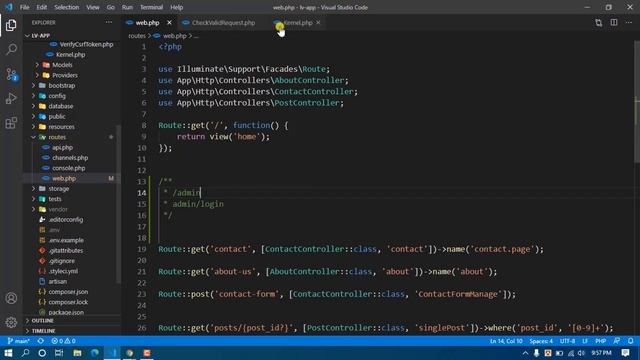This screenshot has width=640, height=360.
Task: Expand the public folder
Action: (x=57, y=116)
